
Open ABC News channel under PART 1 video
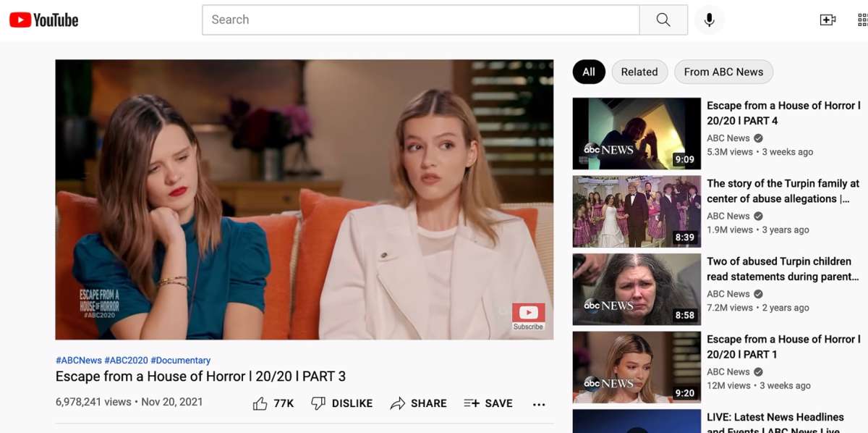[x=728, y=371]
